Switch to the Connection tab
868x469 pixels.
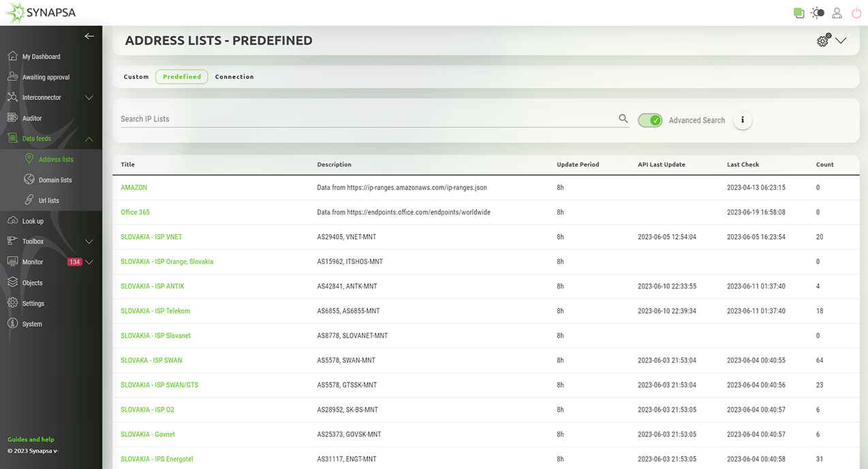[x=234, y=77]
